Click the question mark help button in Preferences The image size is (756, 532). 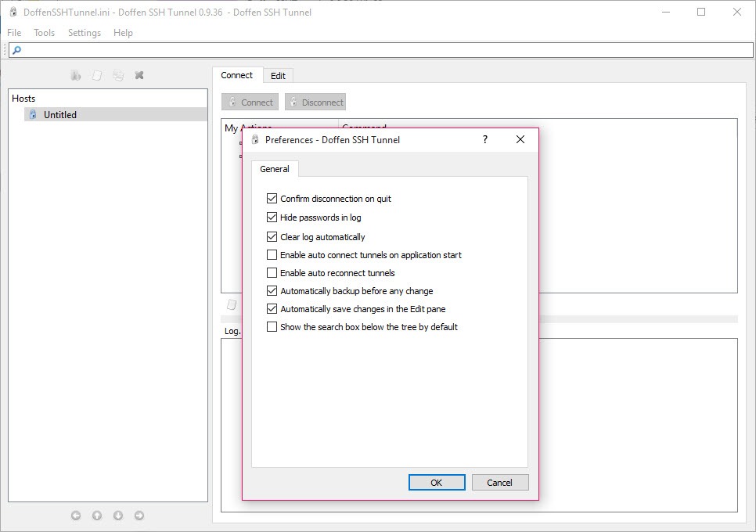click(x=485, y=139)
